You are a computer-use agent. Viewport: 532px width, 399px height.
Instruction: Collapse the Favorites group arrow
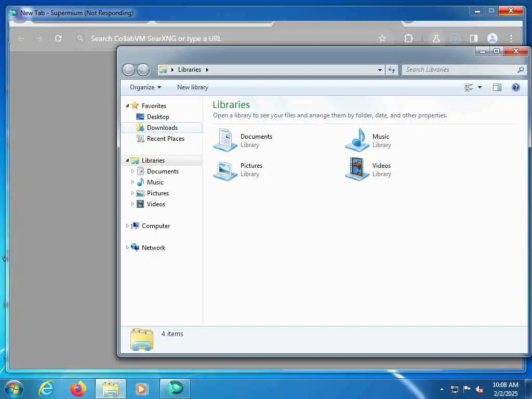(127, 106)
